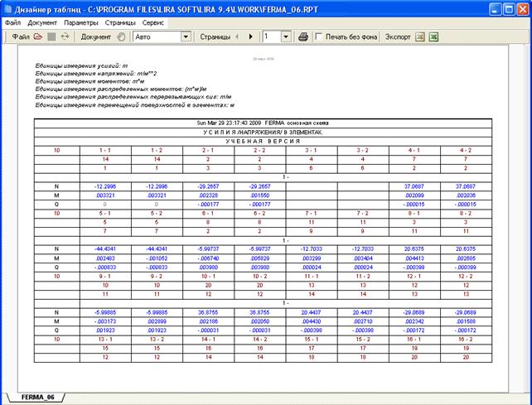Click cell header '7 - 1'

(312, 214)
